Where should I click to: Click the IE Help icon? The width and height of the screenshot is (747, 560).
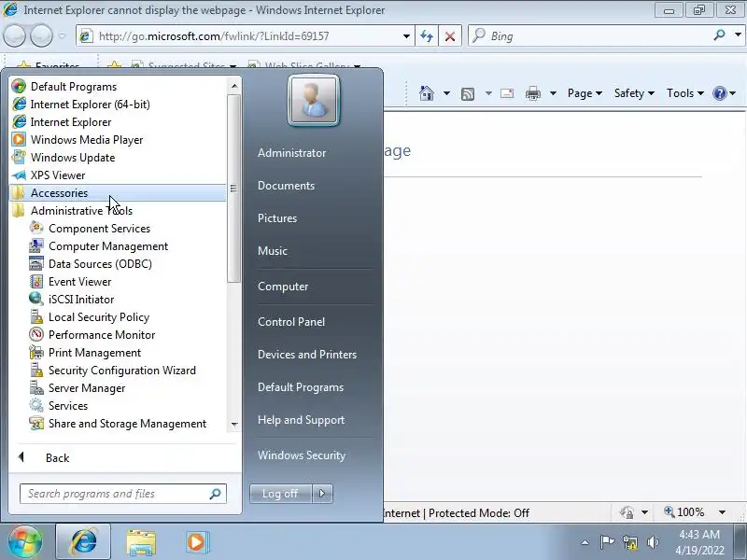[x=719, y=93]
